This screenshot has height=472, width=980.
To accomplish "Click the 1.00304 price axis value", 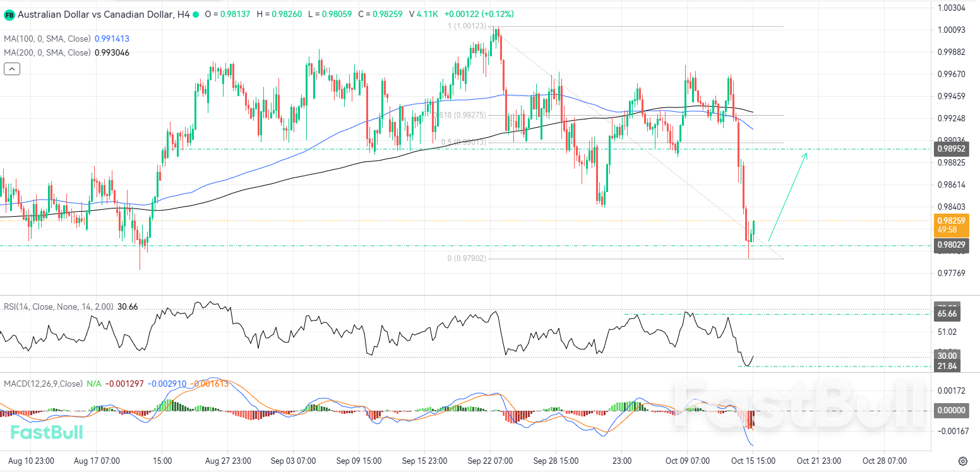I will click(x=952, y=8).
